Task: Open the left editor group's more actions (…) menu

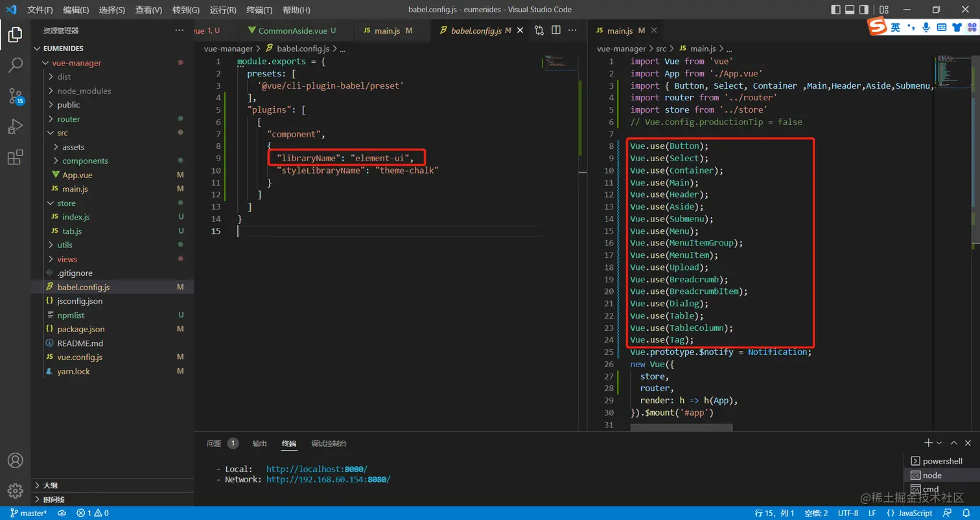Action: [572, 30]
